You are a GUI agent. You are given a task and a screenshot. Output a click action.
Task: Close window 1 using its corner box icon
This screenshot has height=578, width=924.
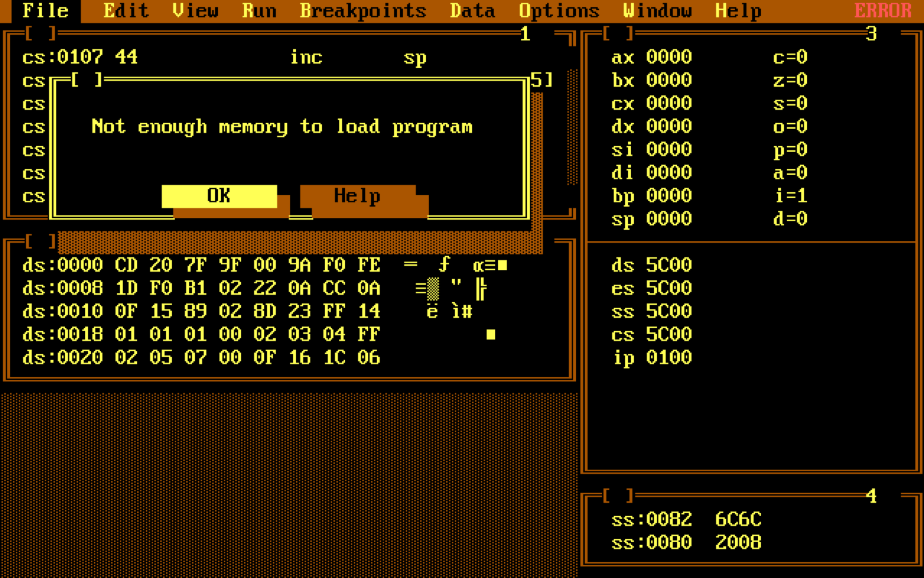[40, 34]
